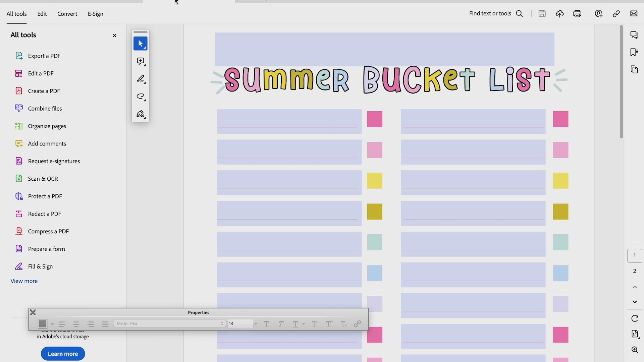
Task: Click the zoom magnifier icon bottom right
Action: [635, 350]
